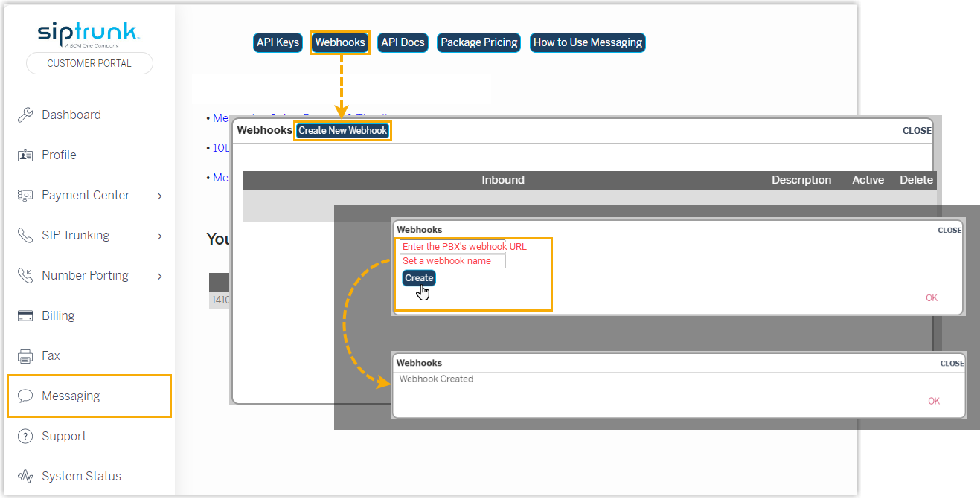Image resolution: width=980 pixels, height=499 pixels.
Task: Click the Messaging speech bubble icon
Action: (x=25, y=396)
